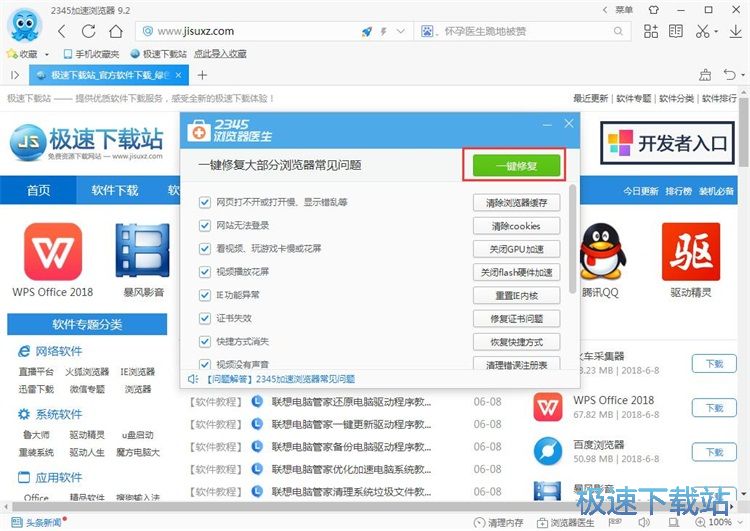The image size is (750, 531).
Task: Click 下载 button for 百度浏览器
Action: coord(714,452)
